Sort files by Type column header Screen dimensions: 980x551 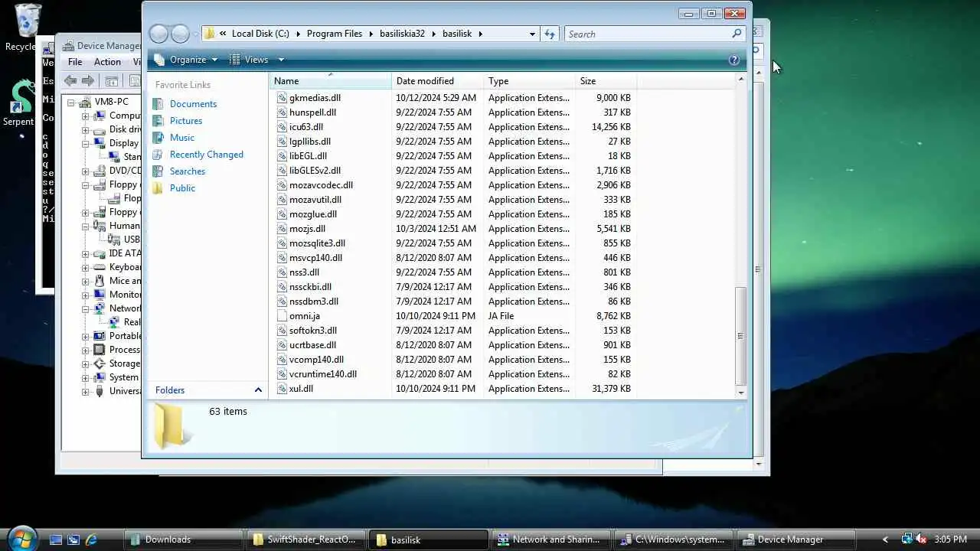(x=529, y=81)
